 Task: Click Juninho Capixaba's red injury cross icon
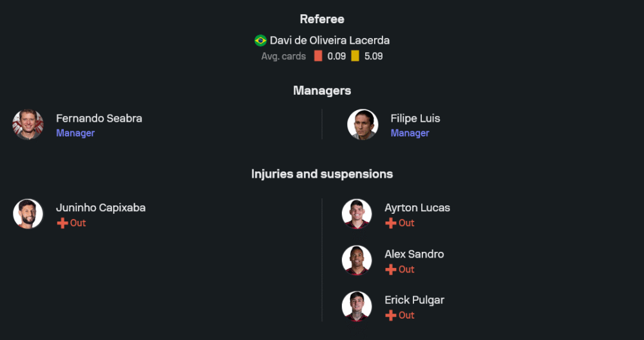[x=62, y=223]
